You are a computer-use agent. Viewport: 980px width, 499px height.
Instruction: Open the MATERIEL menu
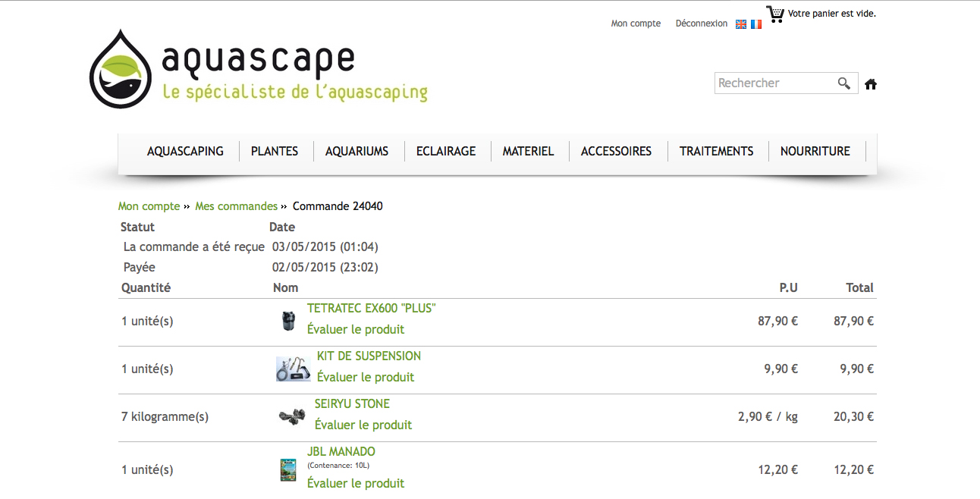tap(528, 151)
